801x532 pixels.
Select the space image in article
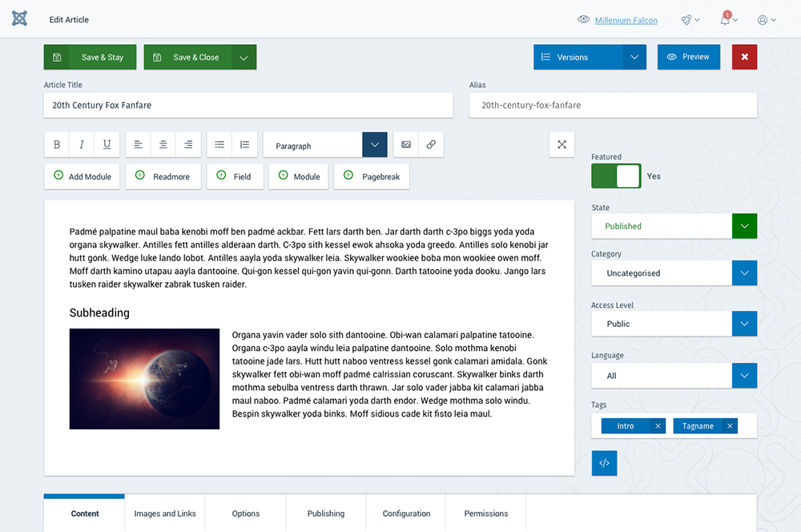(144, 379)
